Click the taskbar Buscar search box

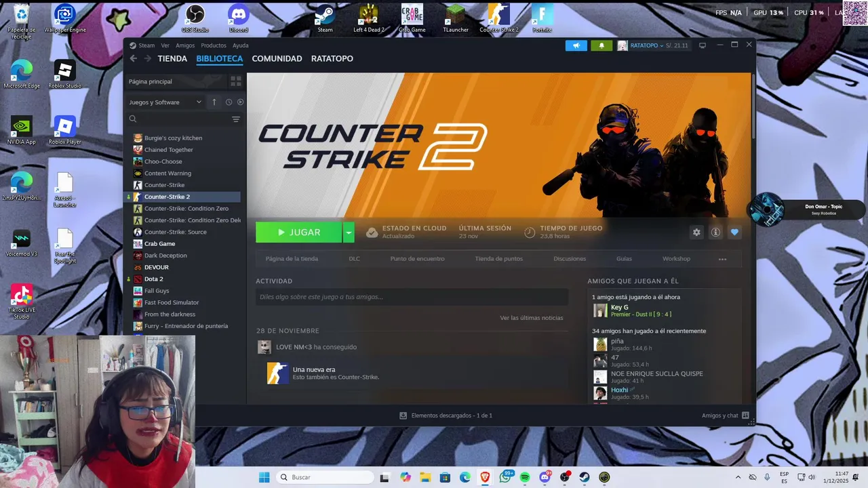point(325,477)
